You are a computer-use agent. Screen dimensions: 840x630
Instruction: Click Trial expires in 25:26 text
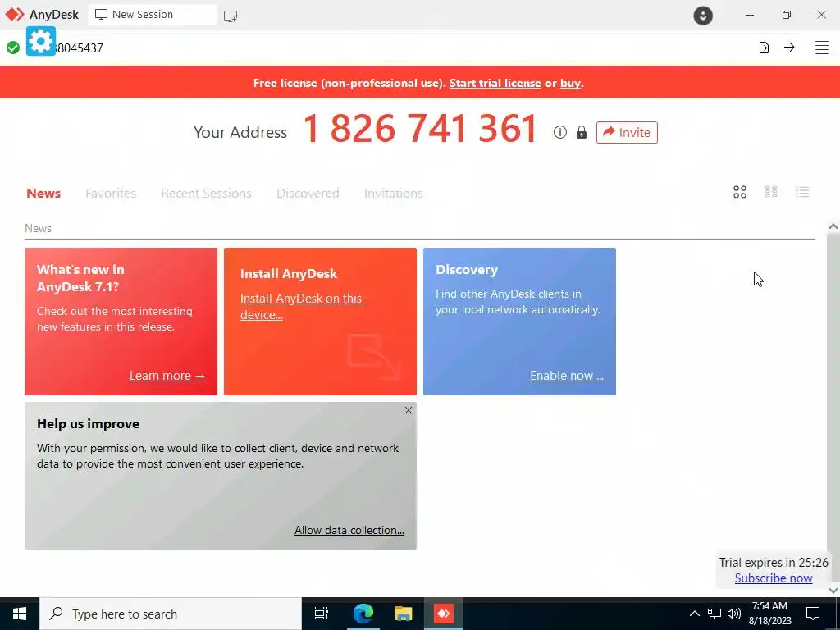point(774,563)
